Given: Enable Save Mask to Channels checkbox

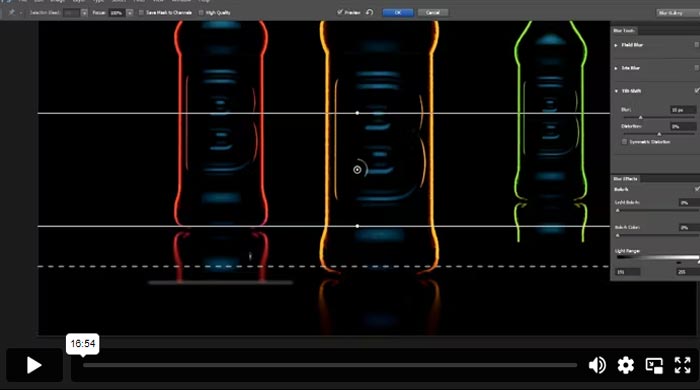Looking at the screenshot, I should coord(142,12).
